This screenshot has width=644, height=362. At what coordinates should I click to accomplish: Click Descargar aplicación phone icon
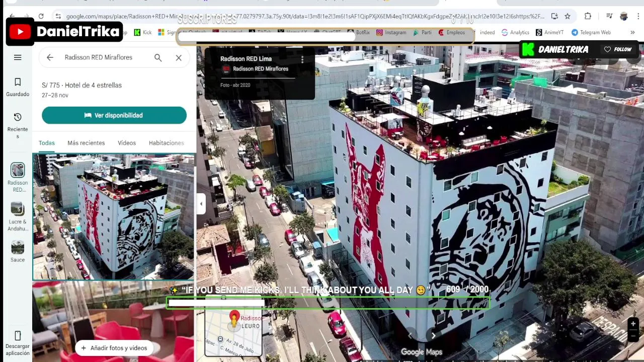(18, 336)
